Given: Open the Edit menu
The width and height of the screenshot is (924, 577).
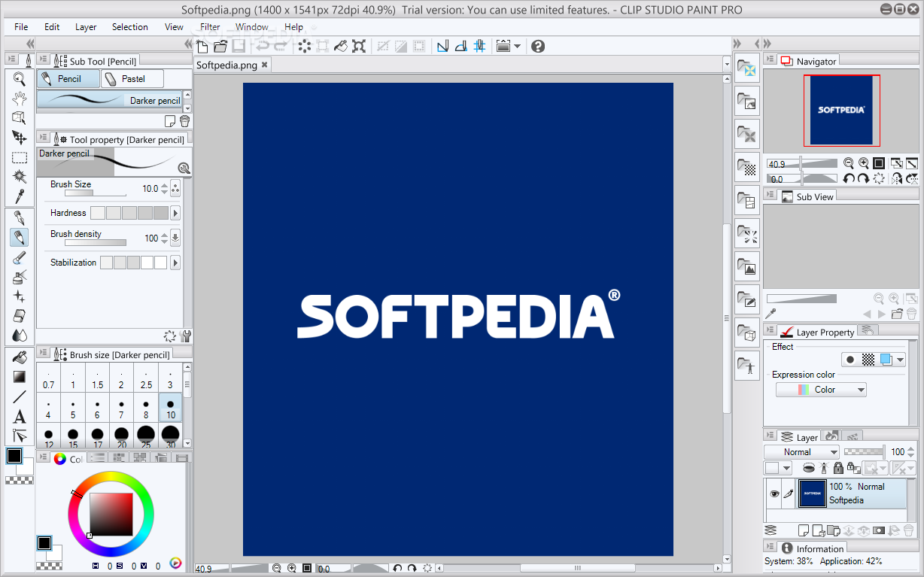Looking at the screenshot, I should 52,27.
